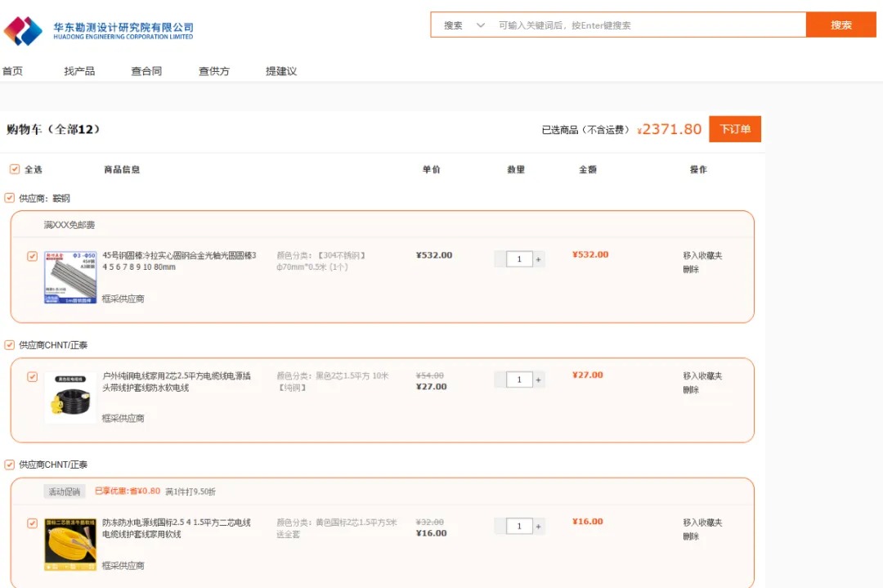883x588 pixels.
Task: Toggle the supplier checkbox above the 防冻防水电源线 item
Action: click(x=10, y=464)
